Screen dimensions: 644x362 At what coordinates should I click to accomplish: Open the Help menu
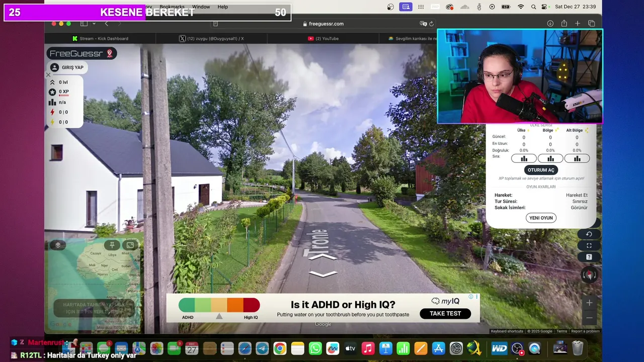pos(223,7)
